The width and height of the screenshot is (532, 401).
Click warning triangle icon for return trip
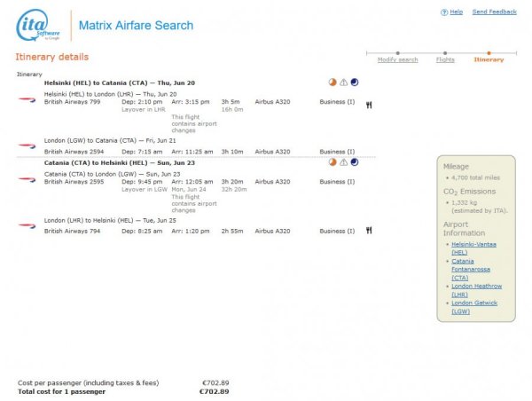tap(343, 162)
